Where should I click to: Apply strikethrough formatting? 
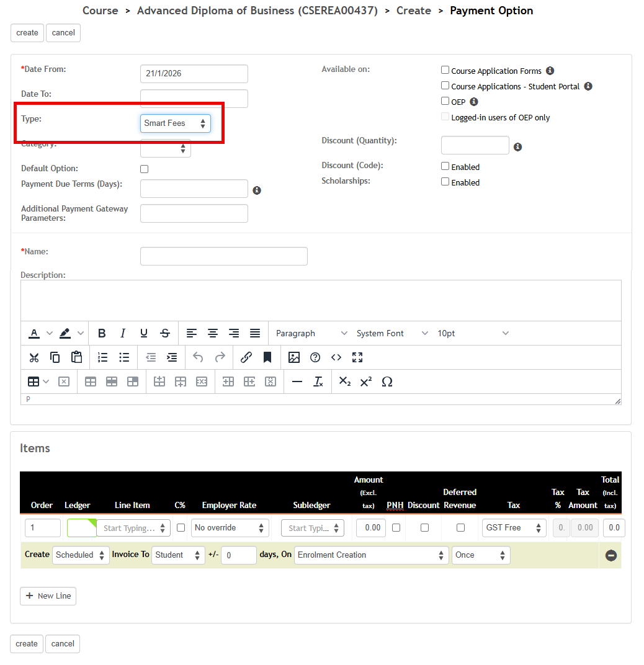coord(165,333)
